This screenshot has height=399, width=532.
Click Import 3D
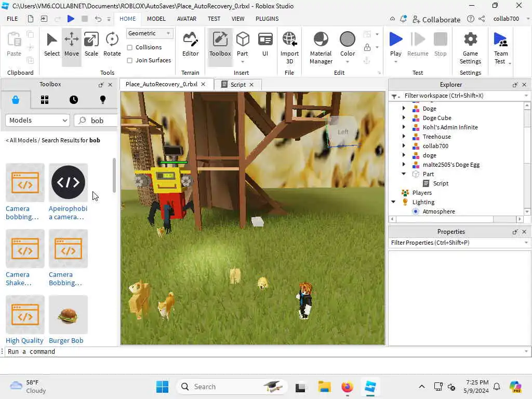tap(289, 48)
